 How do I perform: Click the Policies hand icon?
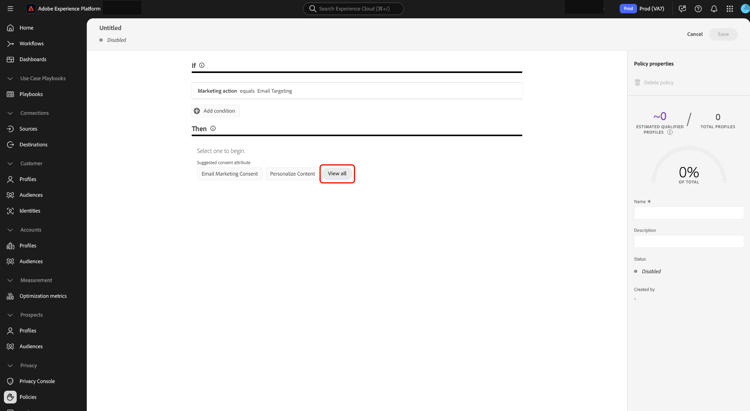pos(10,397)
